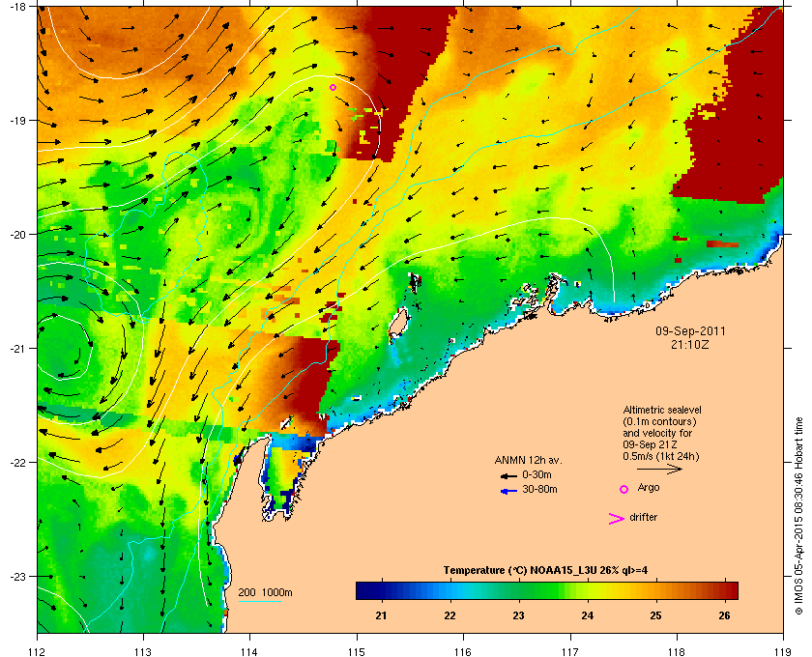Click the magenta Argo float marker on the map
The width and height of the screenshot is (812, 657).
[333, 88]
